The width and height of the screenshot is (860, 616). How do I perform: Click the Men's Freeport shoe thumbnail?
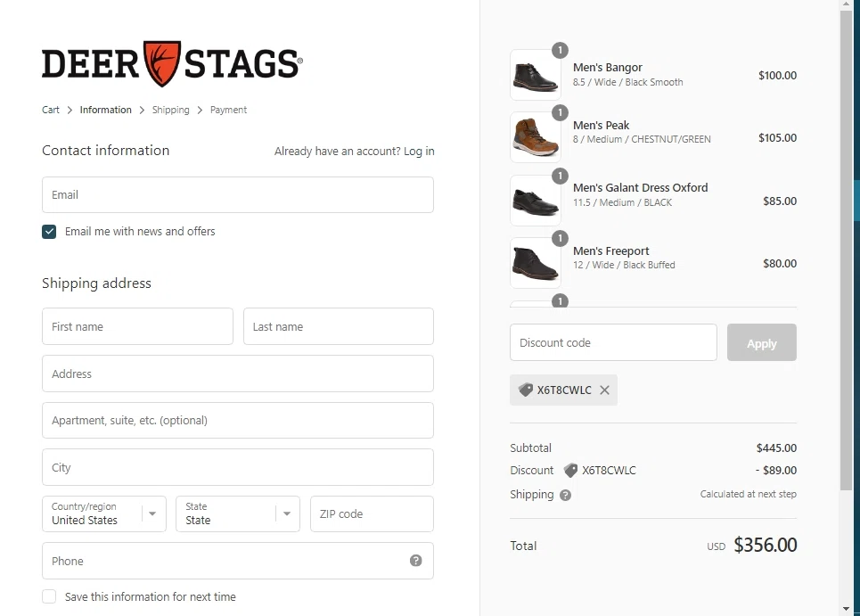click(x=536, y=263)
